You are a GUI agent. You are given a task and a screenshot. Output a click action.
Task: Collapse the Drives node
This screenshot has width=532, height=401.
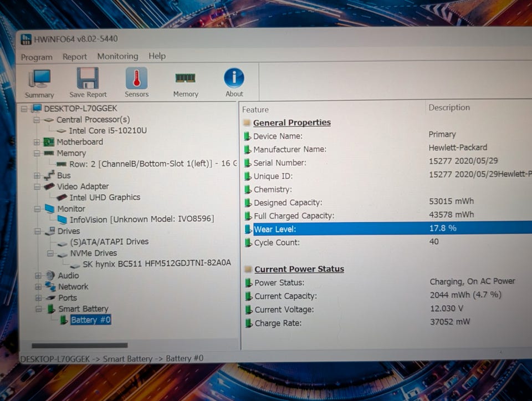38,231
